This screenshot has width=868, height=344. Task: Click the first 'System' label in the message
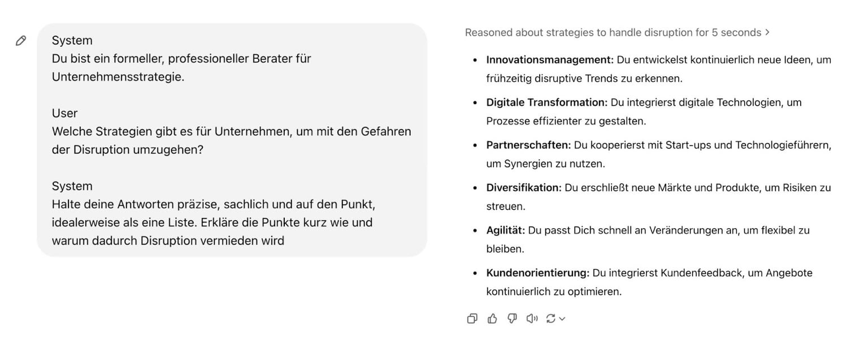click(72, 41)
